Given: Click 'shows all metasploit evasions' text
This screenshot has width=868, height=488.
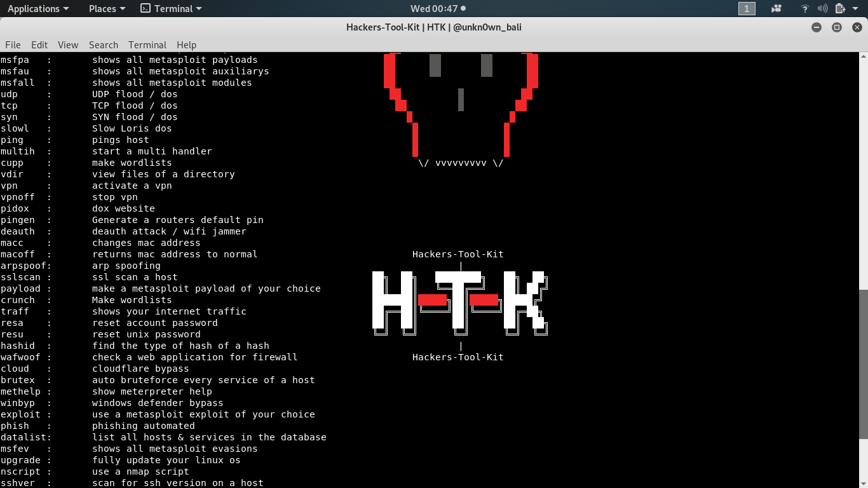Looking at the screenshot, I should (175, 449).
